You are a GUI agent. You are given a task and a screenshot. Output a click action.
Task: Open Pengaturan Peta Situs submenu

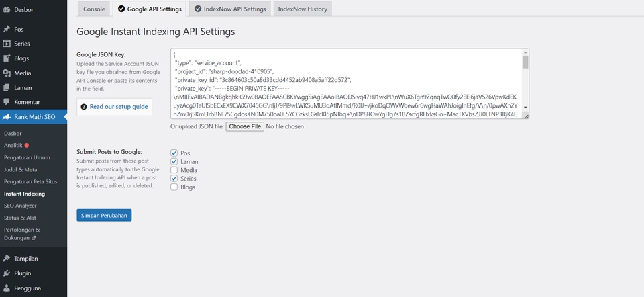point(31,181)
